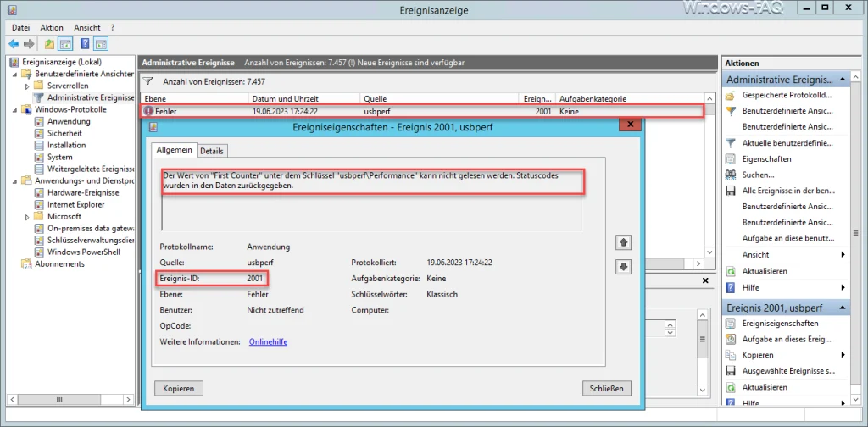The width and height of the screenshot is (868, 427).
Task: Click Aktuelle benutzerdefinierte filter action
Action: [787, 142]
